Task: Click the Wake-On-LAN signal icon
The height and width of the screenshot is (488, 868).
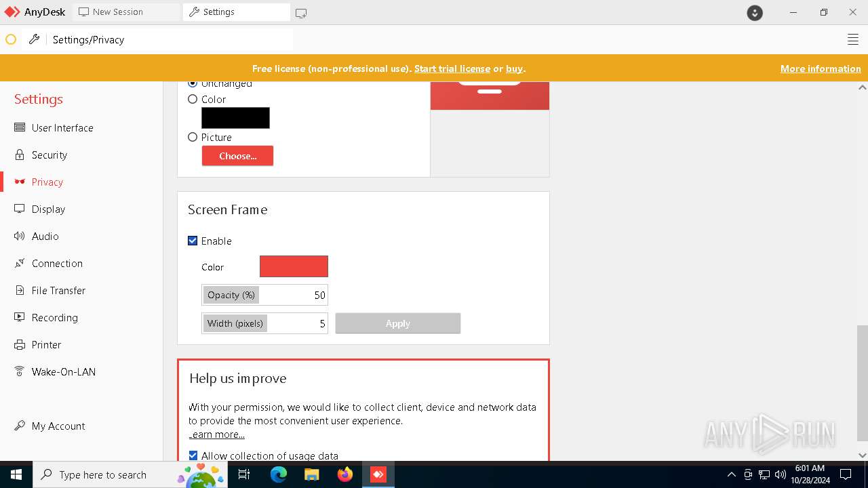Action: click(20, 371)
